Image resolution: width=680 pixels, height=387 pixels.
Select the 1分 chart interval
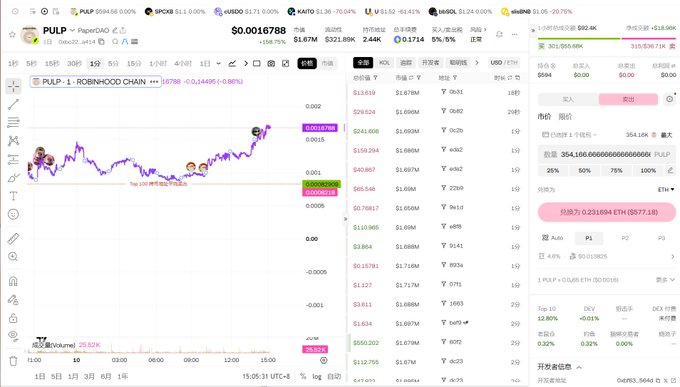tap(95, 63)
